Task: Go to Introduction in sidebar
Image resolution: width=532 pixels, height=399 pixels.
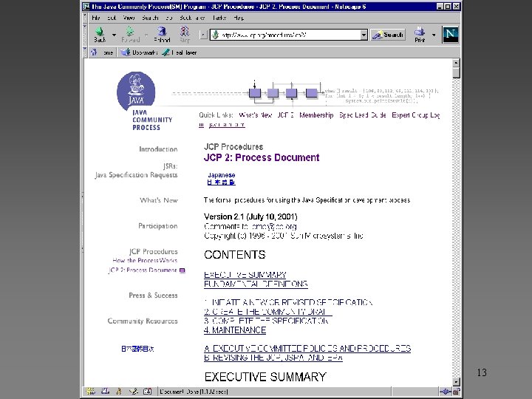Action: click(158, 149)
